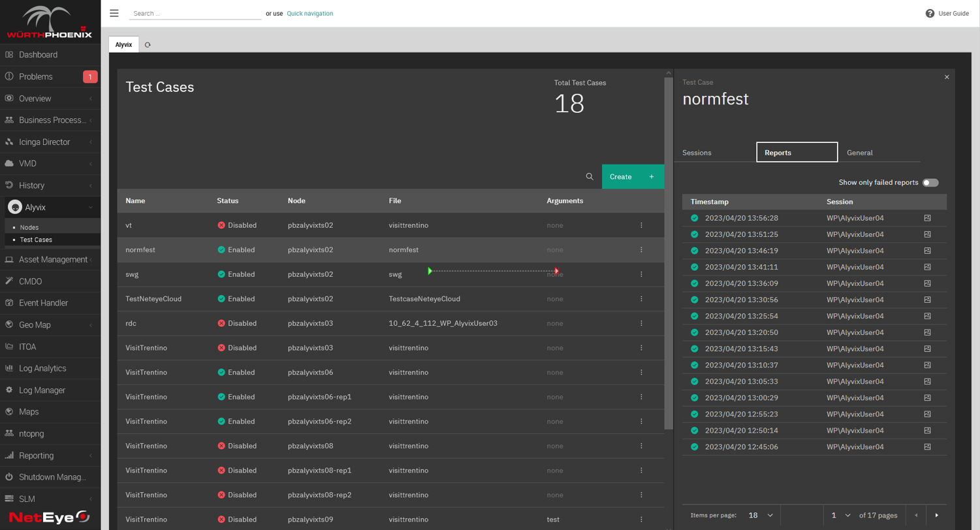Viewport: 980px width, 530px height.
Task: Toggle Show only failed reports switch
Action: point(930,183)
